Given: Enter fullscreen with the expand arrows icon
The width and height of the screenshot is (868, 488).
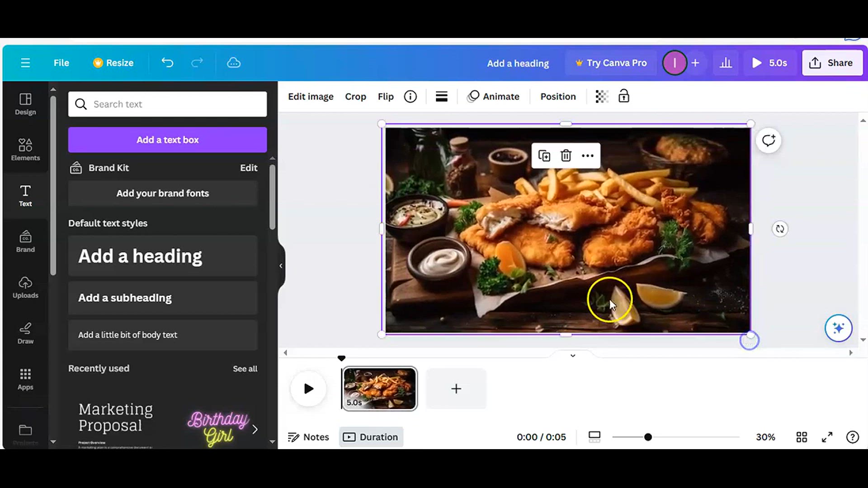Looking at the screenshot, I should pos(827,437).
